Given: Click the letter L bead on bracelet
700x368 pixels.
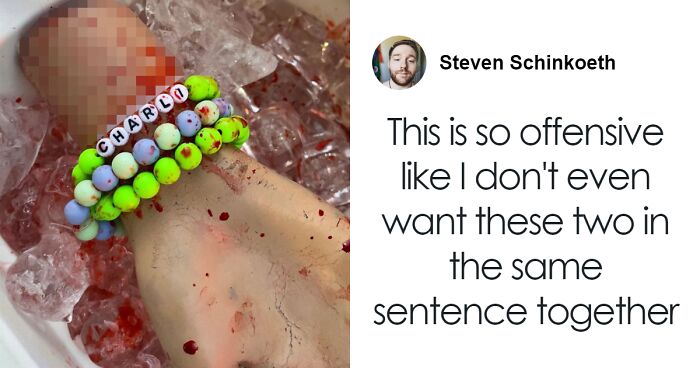Looking at the screenshot, I should [164, 104].
